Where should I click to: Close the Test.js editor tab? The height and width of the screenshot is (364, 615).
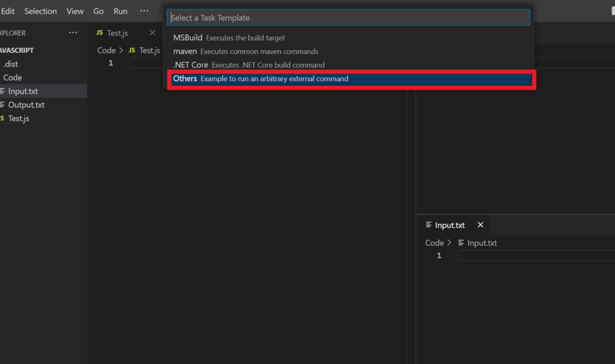click(152, 33)
